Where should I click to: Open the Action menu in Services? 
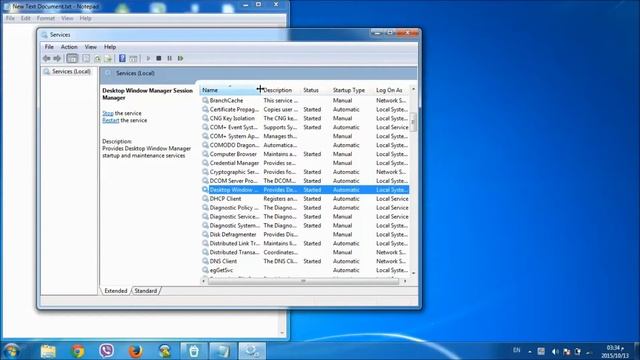[69, 47]
